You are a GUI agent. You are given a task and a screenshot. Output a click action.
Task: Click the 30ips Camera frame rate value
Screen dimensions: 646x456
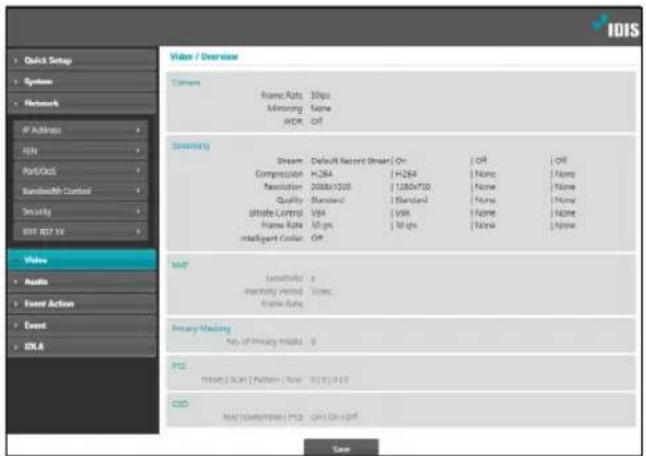pyautogui.click(x=320, y=95)
